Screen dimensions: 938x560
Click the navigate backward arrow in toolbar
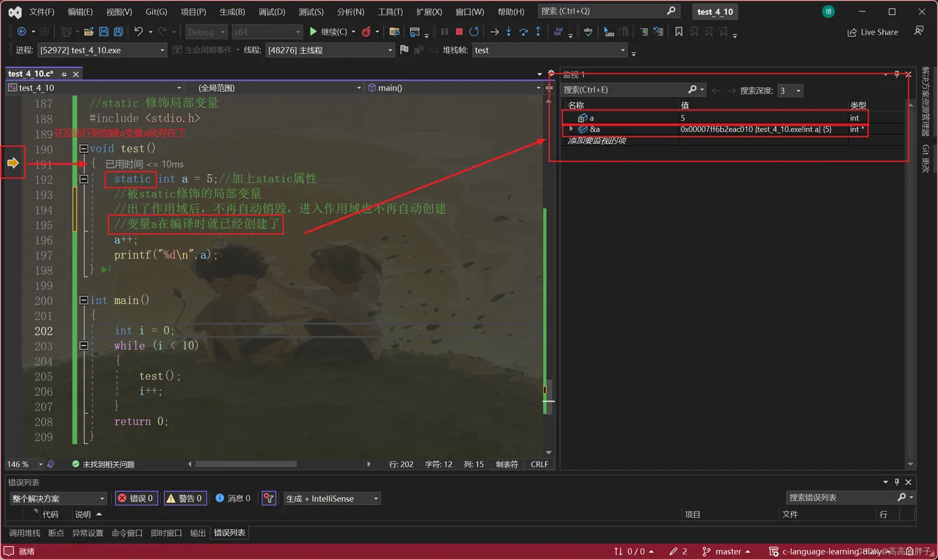21,31
